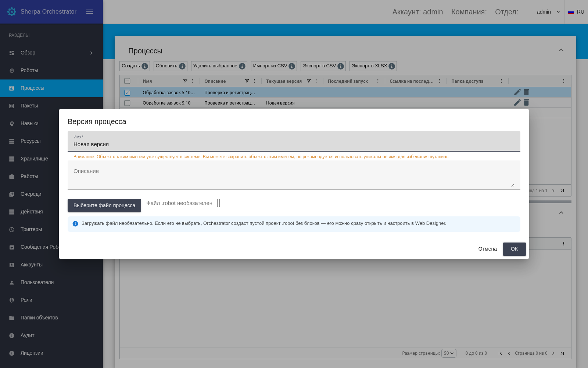Click the Файл .robot необязателен field
The image size is (588, 368).
[181, 203]
